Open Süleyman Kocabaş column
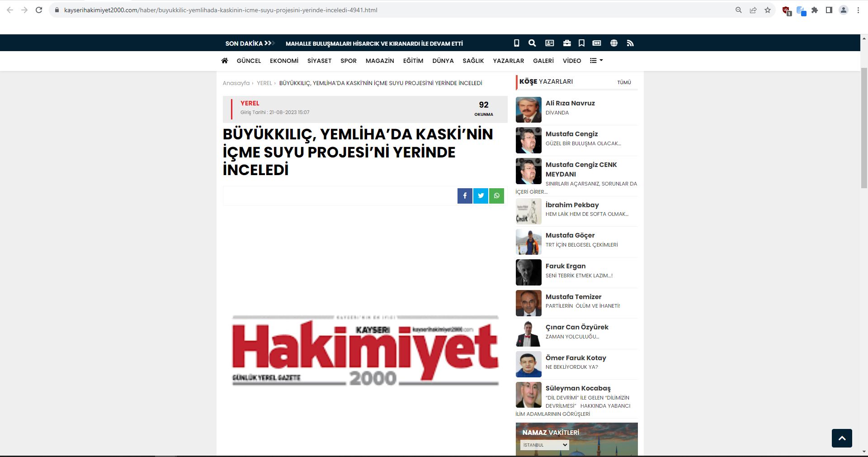Viewport: 868px width, 457px height. pyautogui.click(x=577, y=400)
